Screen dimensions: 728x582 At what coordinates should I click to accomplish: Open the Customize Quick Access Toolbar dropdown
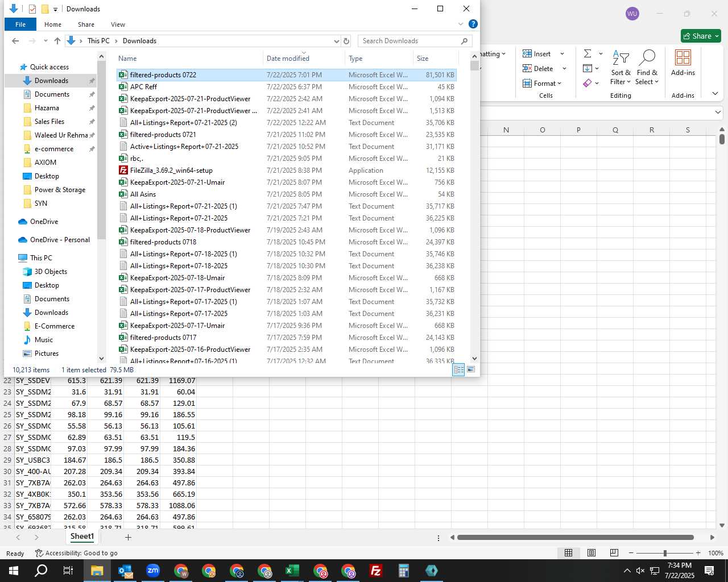coord(55,9)
